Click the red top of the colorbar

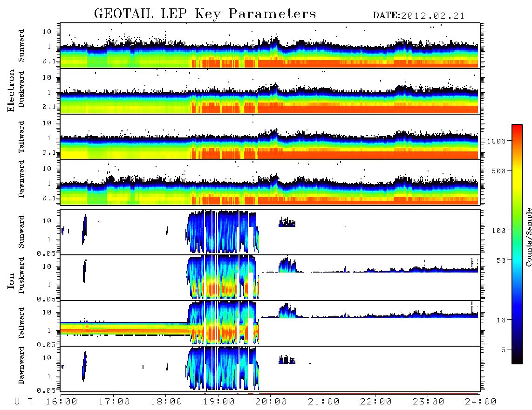[x=517, y=127]
